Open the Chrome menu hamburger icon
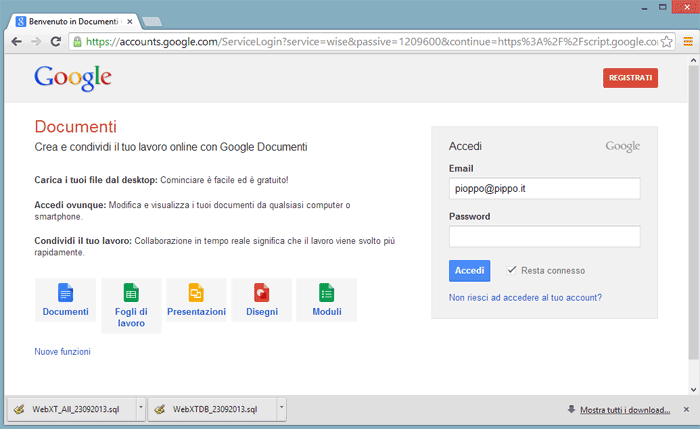This screenshot has height=429, width=700. point(688,42)
